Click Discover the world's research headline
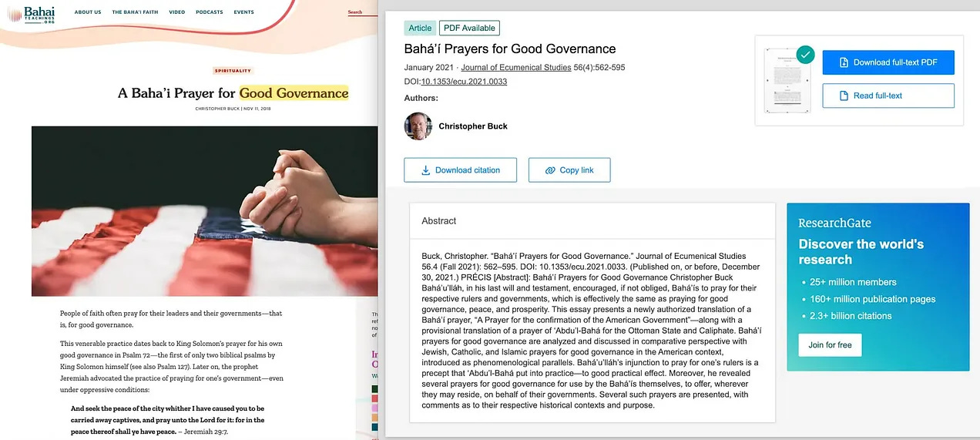This screenshot has height=440, width=980. click(861, 252)
